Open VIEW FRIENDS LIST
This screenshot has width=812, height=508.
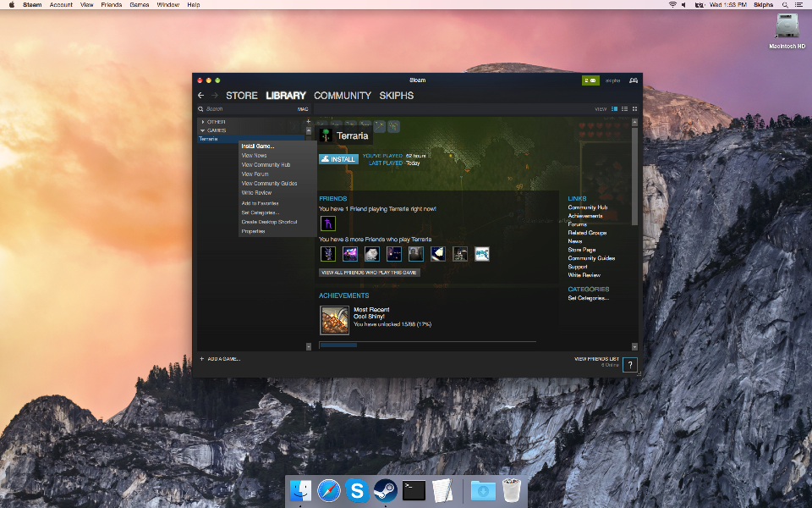point(596,359)
